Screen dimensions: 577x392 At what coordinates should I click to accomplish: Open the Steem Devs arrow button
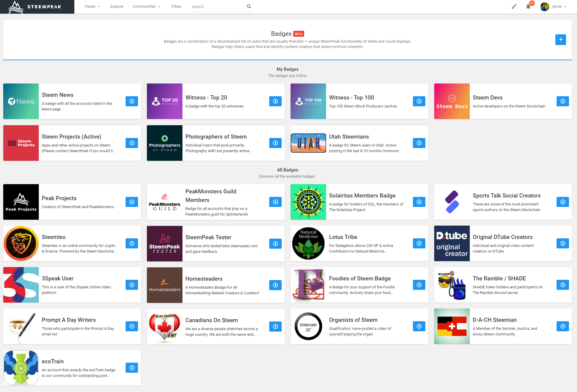click(563, 101)
